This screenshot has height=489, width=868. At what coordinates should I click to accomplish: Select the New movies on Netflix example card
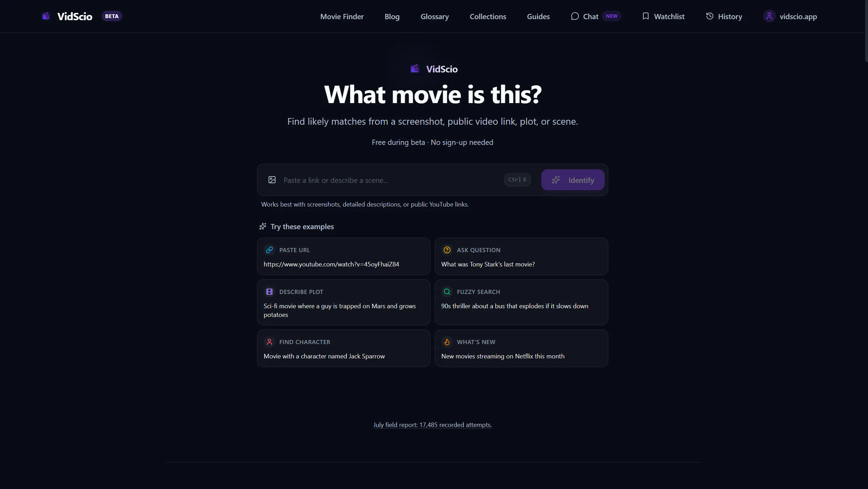pyautogui.click(x=521, y=348)
